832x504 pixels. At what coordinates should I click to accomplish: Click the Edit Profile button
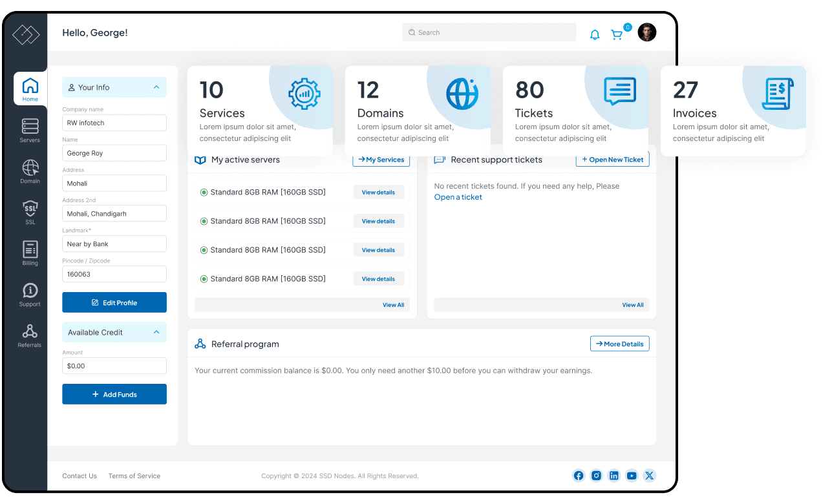tap(114, 302)
